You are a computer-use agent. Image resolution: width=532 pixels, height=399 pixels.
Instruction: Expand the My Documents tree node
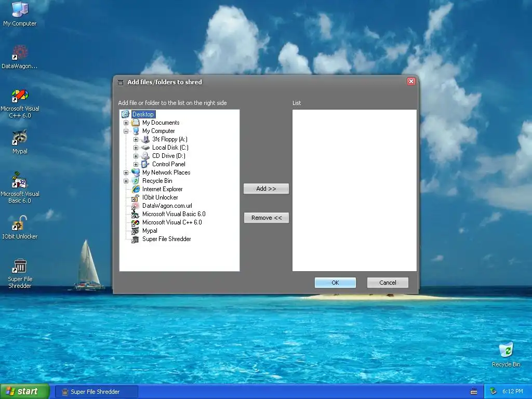[126, 123]
